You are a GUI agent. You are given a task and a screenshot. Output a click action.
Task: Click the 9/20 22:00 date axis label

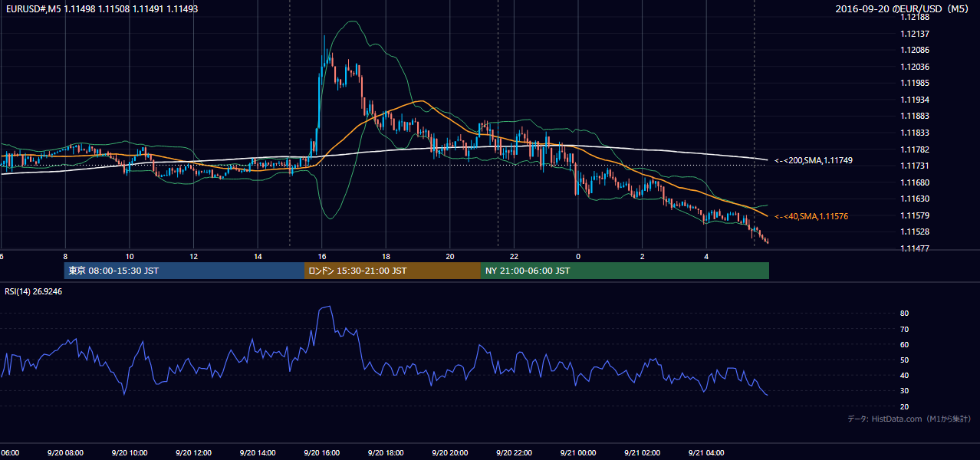pos(515,453)
